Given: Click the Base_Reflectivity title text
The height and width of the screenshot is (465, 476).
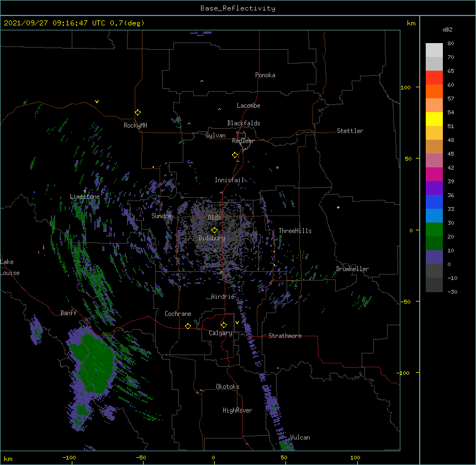Looking at the screenshot, I should pos(238,8).
